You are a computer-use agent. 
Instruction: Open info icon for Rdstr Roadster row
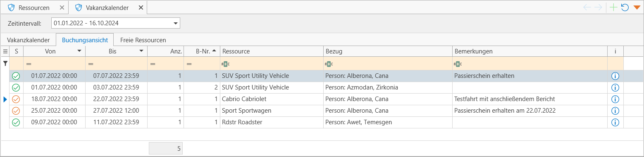tap(615, 122)
